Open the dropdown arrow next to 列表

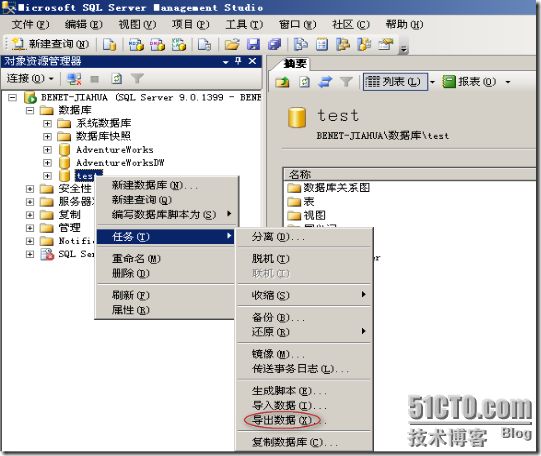432,82
